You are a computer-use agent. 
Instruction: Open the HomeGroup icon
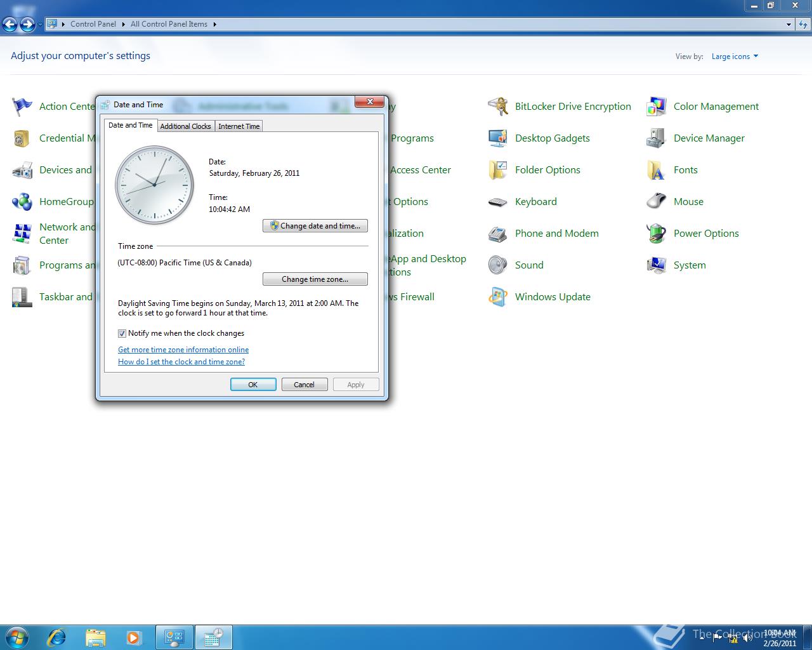[22, 202]
